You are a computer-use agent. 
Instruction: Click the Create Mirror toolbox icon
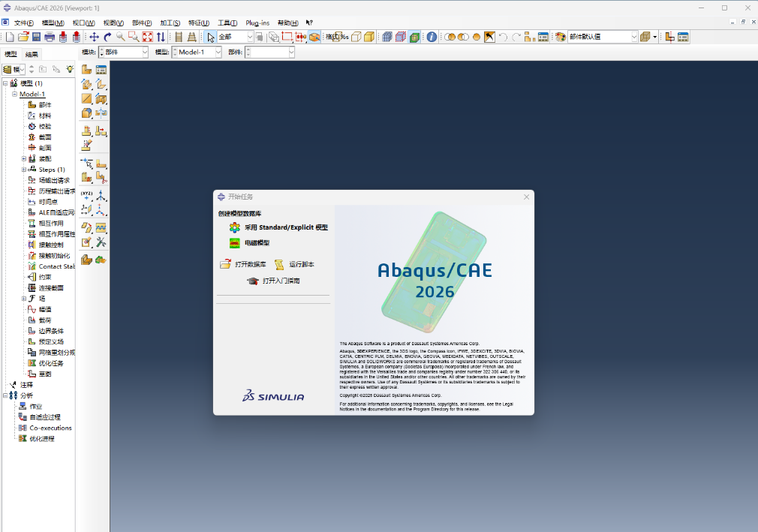click(101, 113)
